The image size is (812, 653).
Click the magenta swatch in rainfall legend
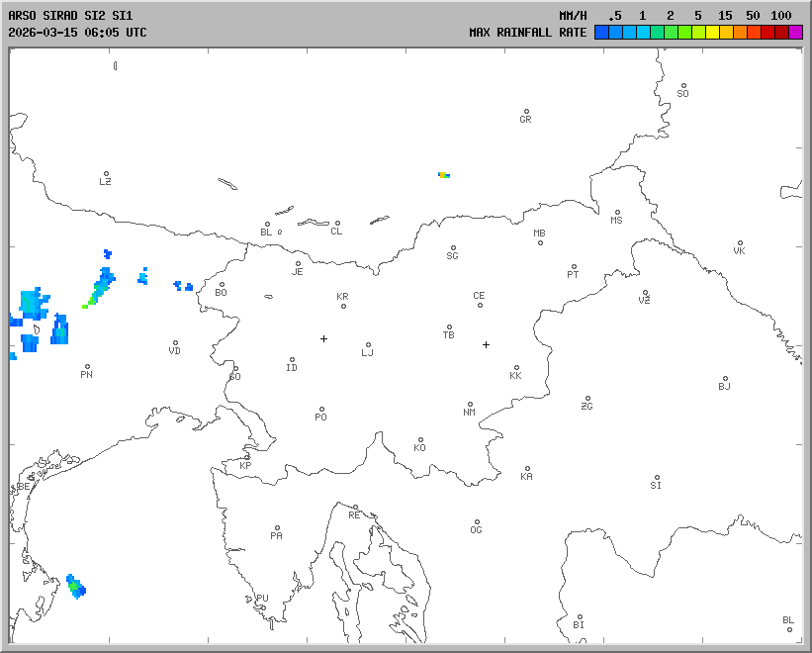pos(796,33)
